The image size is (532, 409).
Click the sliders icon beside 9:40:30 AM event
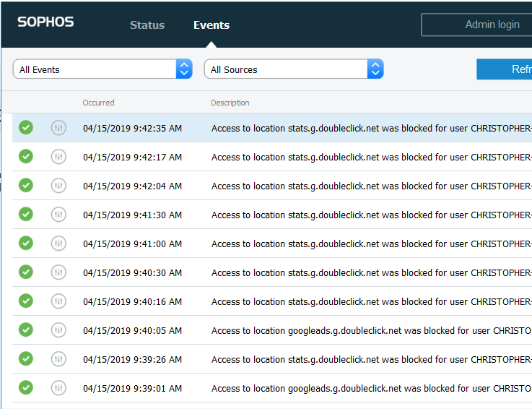coord(58,272)
